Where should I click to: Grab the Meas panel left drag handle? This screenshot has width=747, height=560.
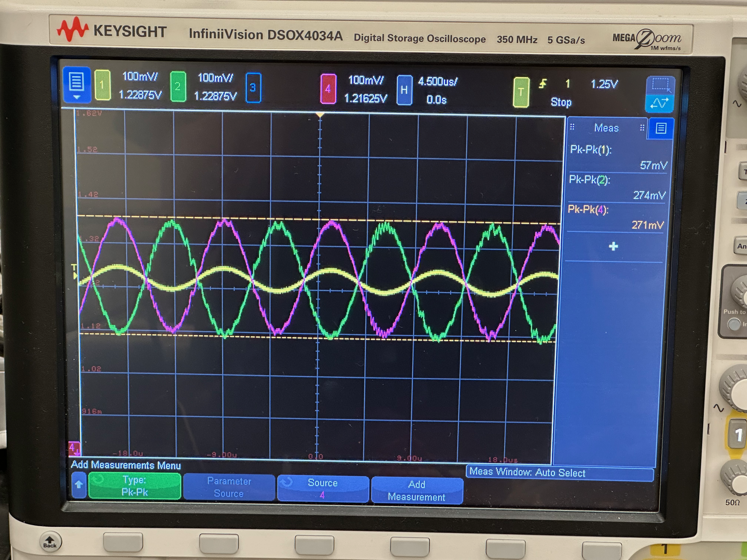572,127
